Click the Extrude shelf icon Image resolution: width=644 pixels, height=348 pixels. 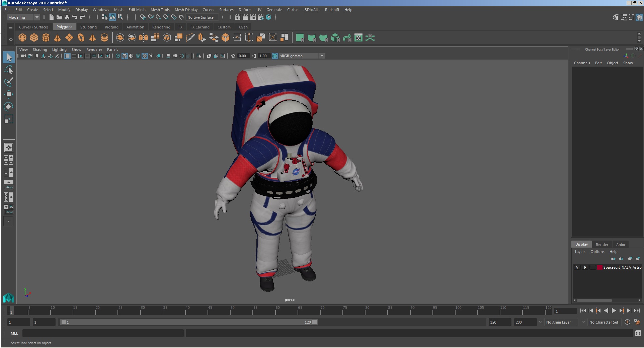[x=202, y=38]
